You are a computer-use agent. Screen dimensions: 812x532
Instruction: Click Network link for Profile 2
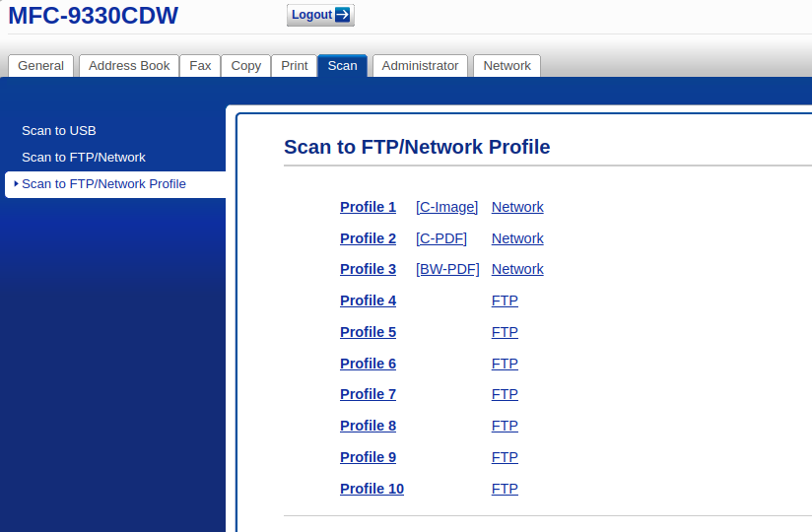517,238
